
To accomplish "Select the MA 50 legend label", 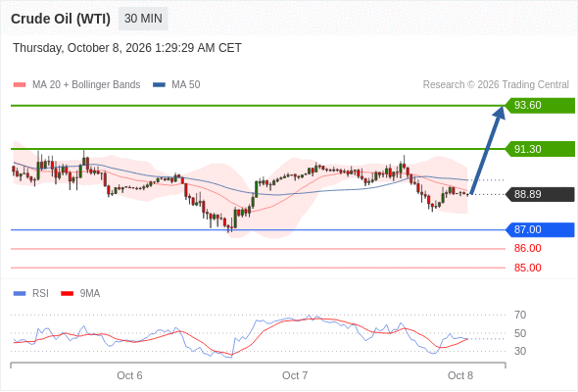I will tap(186, 85).
